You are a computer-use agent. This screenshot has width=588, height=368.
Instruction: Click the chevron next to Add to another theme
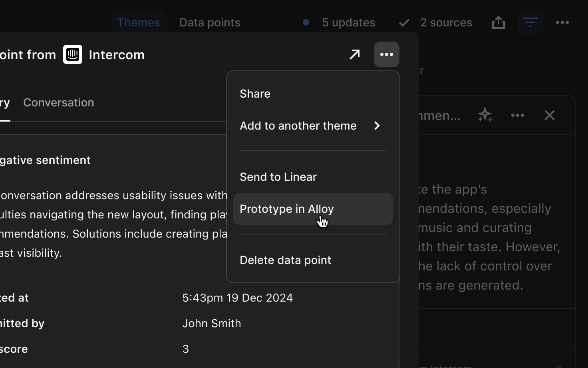click(377, 126)
